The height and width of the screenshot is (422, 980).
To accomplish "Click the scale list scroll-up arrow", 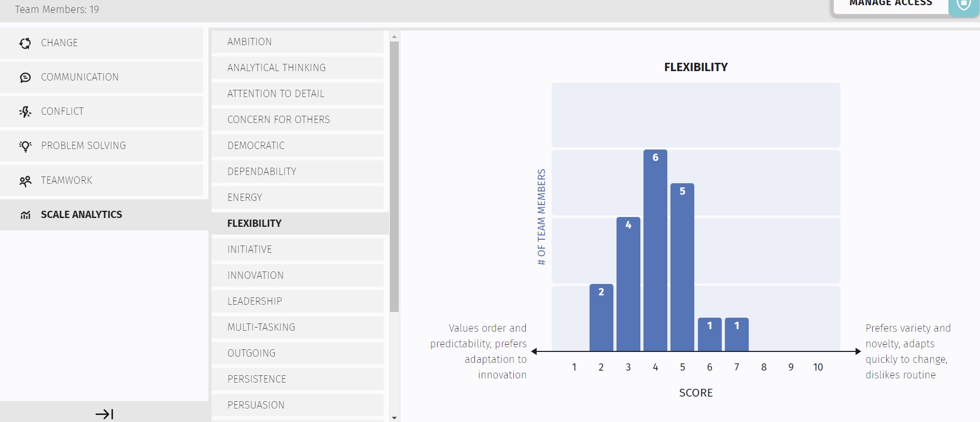I will pos(394,36).
